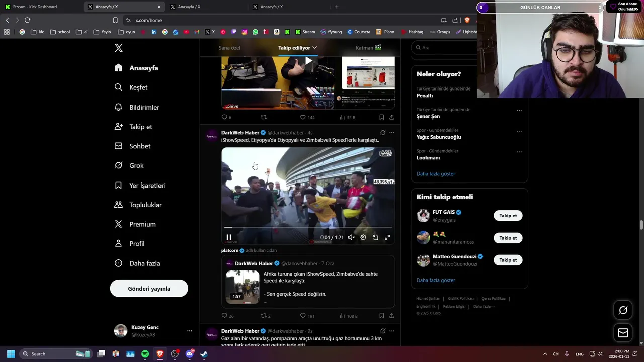Open Yer İşaretleri bookmarks in the sidebar
Image resolution: width=644 pixels, height=362 pixels.
click(140, 186)
